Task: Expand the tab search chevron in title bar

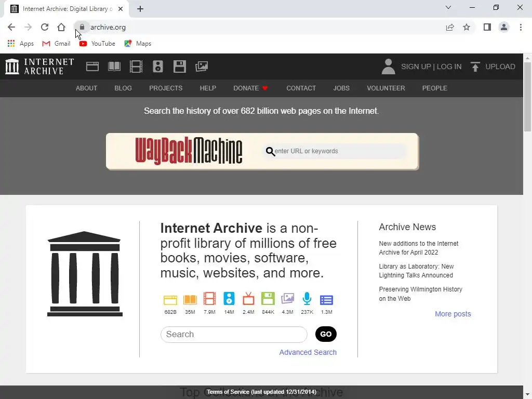Action: click(448, 7)
